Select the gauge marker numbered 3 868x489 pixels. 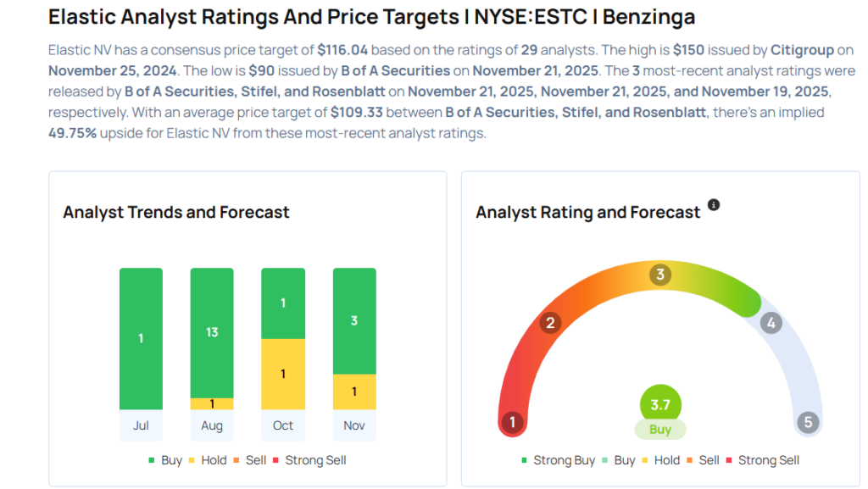coord(660,275)
